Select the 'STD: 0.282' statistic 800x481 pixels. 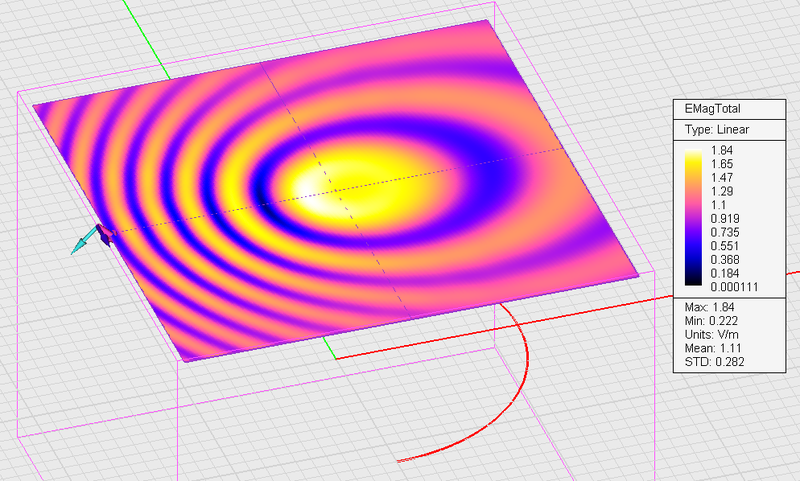[x=714, y=362]
